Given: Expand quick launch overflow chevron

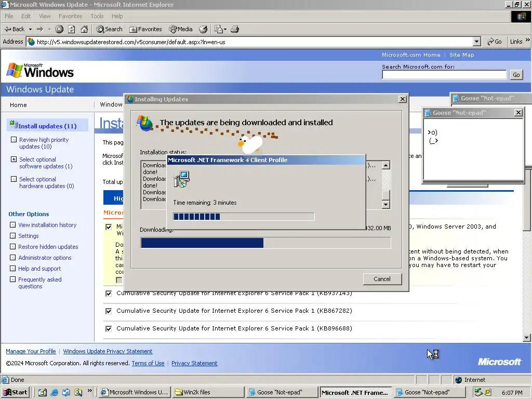Looking at the screenshot, I should pyautogui.click(x=89, y=391).
